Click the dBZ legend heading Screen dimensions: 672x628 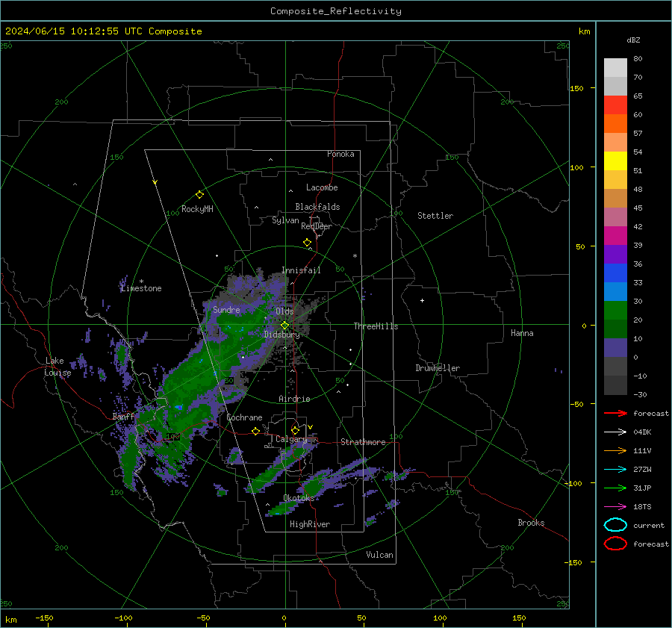click(633, 40)
